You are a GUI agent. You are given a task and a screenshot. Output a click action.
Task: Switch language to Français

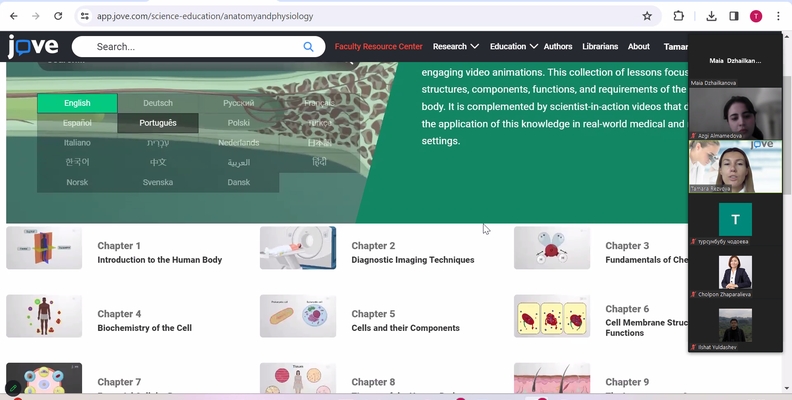point(319,103)
